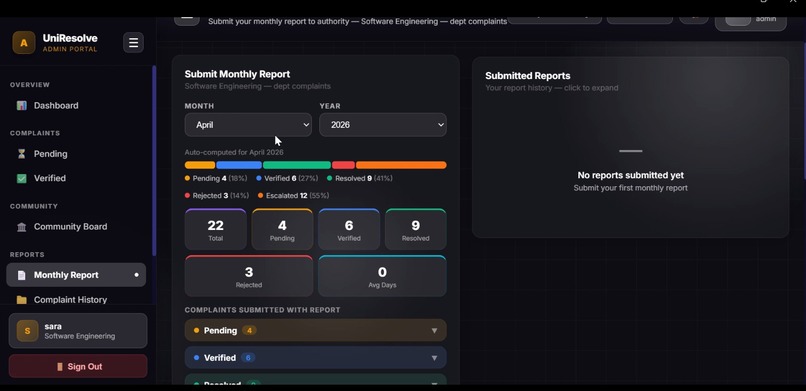
Task: Click the orange Escalated bar segment
Action: [x=401, y=165]
